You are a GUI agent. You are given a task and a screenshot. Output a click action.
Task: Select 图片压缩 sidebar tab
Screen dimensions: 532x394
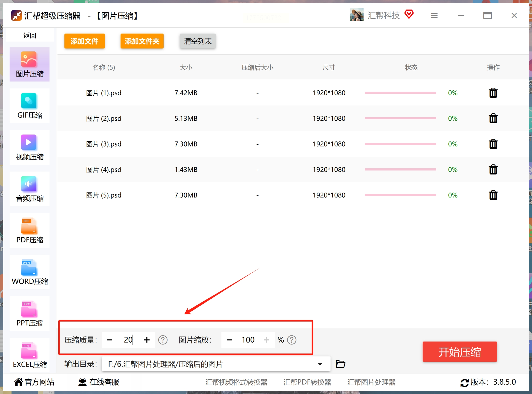pyautogui.click(x=30, y=64)
